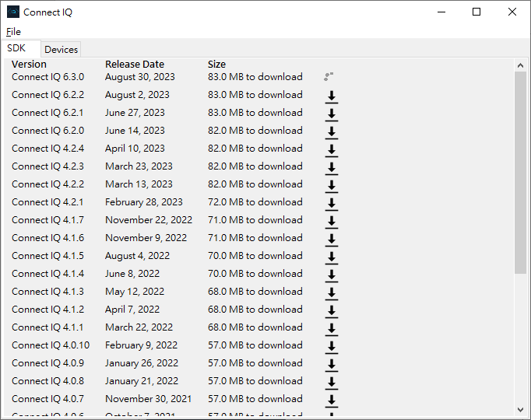Click size text in the Connect IQ 4.0.9 row

point(255,363)
